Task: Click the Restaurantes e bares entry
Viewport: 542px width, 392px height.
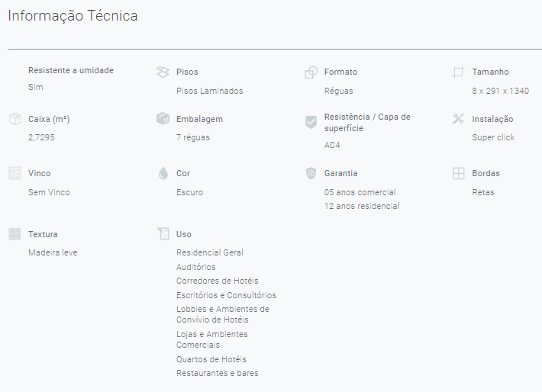Action: pos(217,373)
